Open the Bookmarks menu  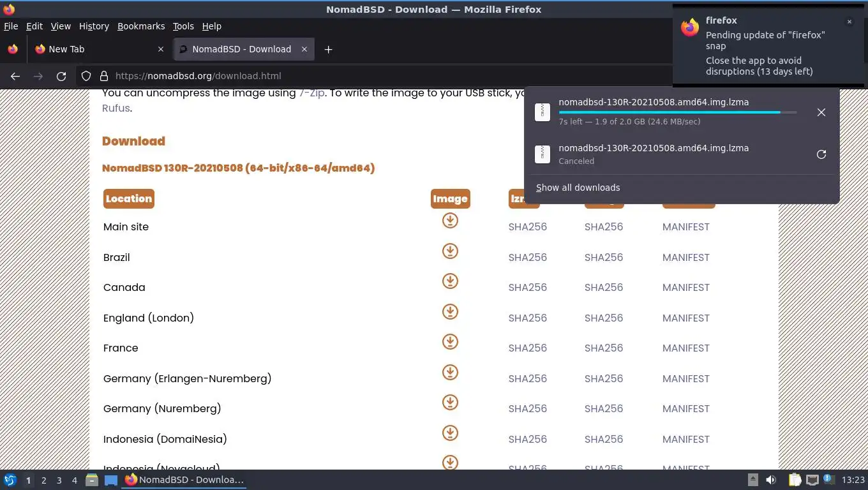click(141, 26)
